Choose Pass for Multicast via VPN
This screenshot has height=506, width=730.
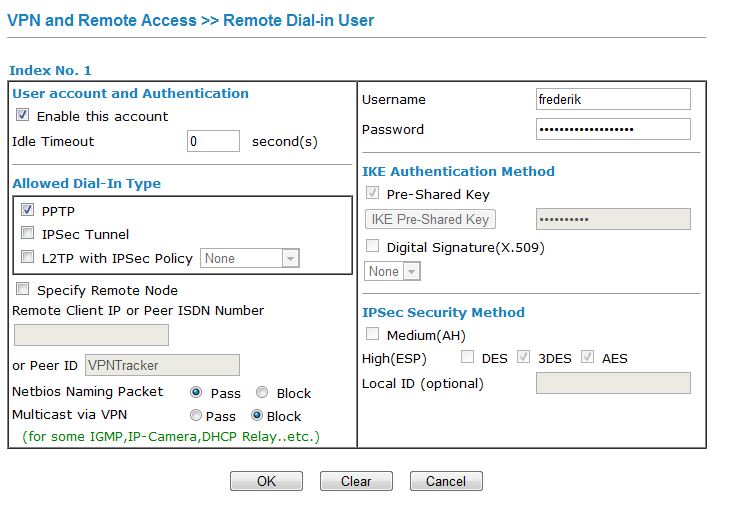click(196, 416)
